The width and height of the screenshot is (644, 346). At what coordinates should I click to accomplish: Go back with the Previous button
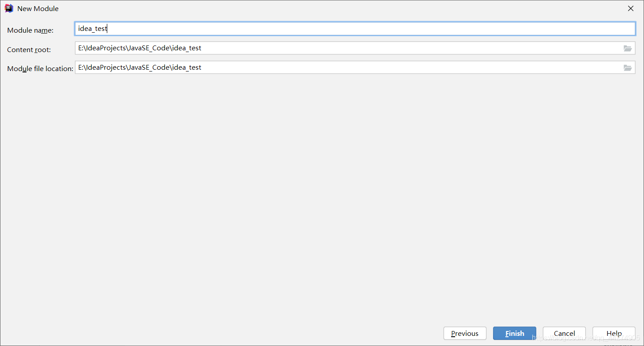pos(465,334)
